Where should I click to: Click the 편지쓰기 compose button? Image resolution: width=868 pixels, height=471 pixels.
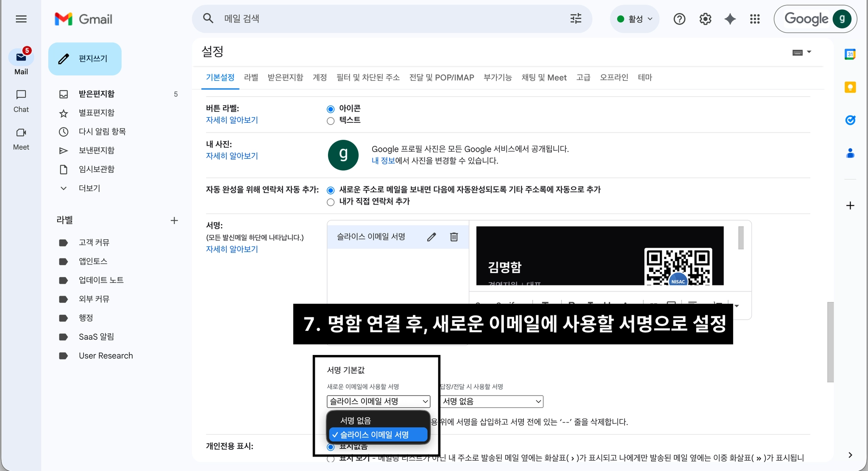click(x=85, y=59)
